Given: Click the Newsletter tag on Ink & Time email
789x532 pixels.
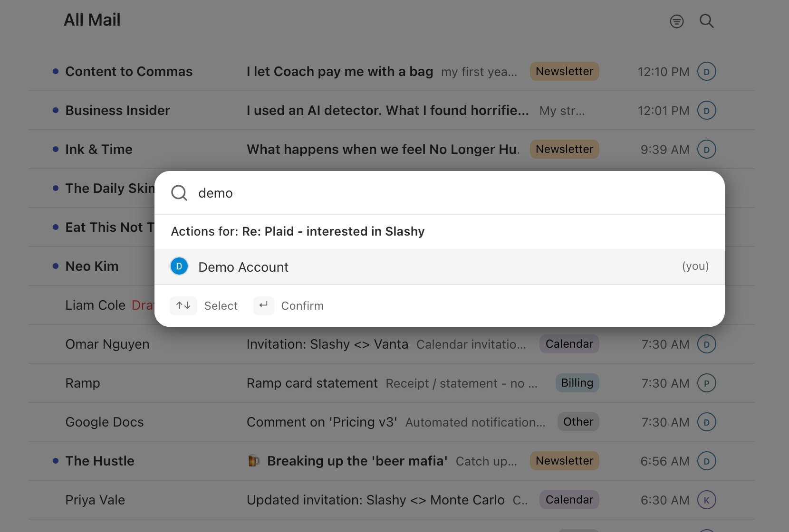Looking at the screenshot, I should (564, 149).
